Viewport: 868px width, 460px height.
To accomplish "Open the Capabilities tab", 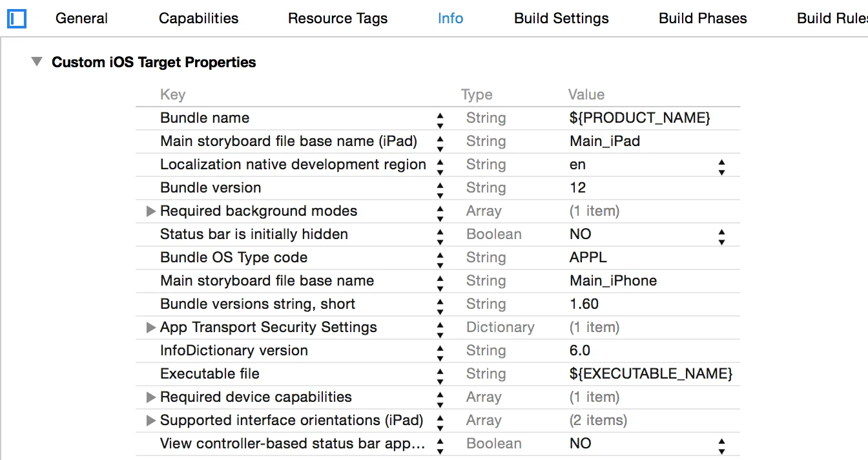I will coord(198,19).
